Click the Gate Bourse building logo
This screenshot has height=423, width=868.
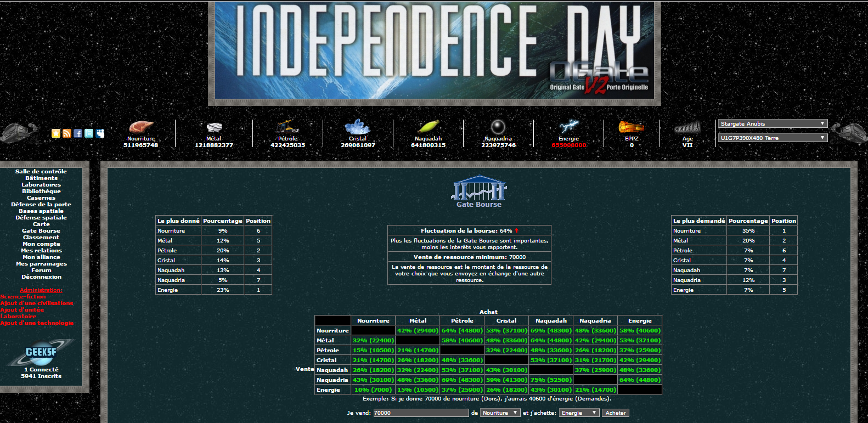coord(479,188)
